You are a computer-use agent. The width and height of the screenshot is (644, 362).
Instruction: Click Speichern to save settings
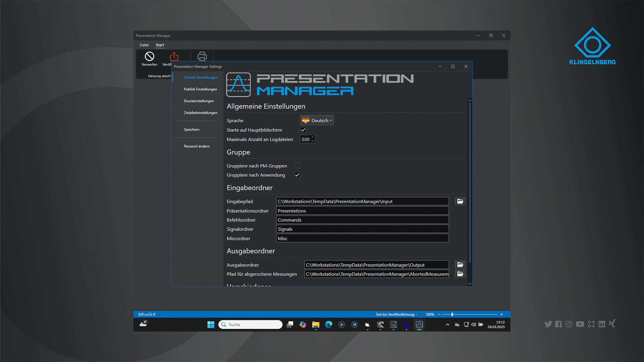coord(192,129)
